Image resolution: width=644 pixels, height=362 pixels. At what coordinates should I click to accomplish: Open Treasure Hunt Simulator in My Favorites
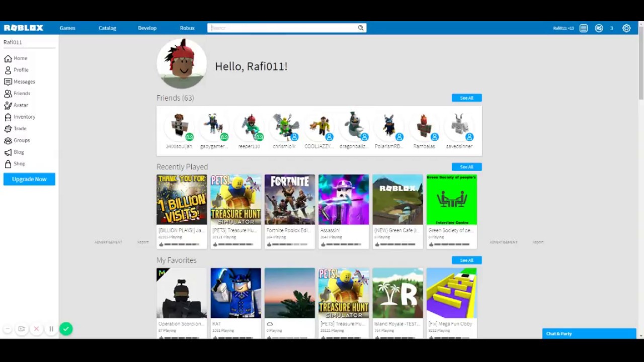point(344,293)
